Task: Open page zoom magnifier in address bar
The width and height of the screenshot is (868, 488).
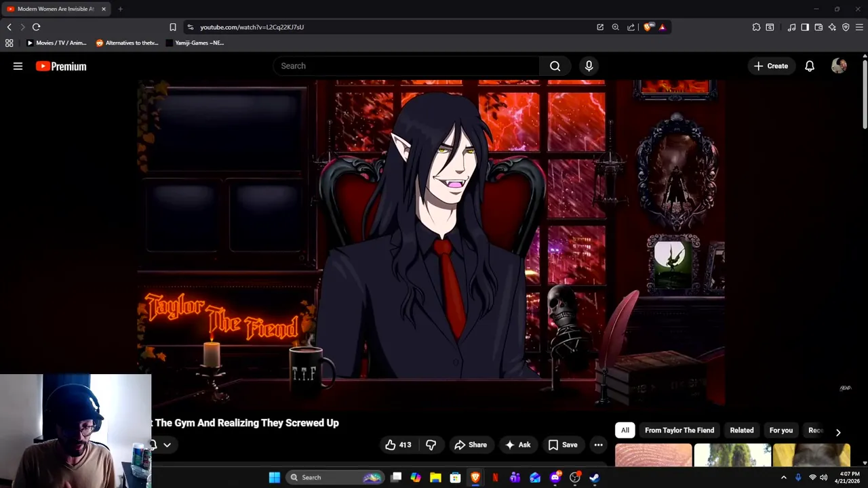Action: pos(616,27)
